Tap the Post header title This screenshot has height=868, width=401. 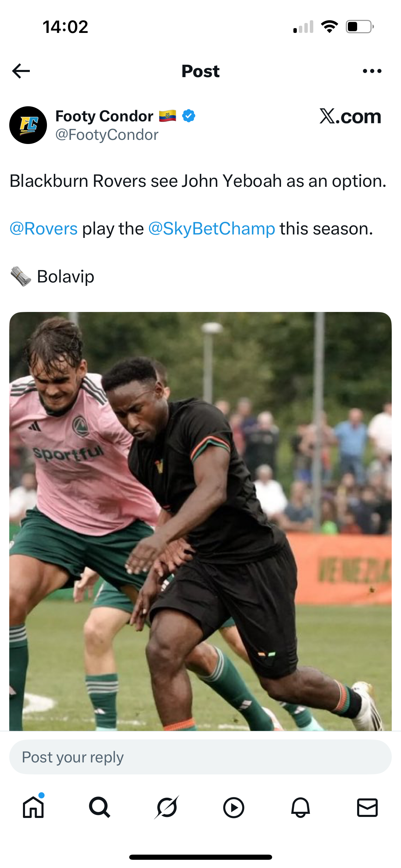[x=200, y=71]
